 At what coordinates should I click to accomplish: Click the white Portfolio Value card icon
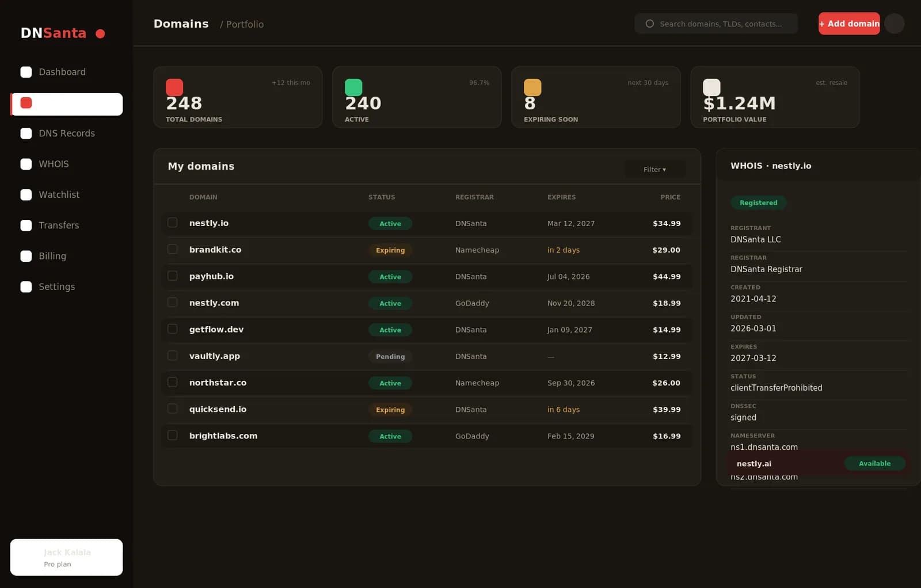tap(711, 87)
